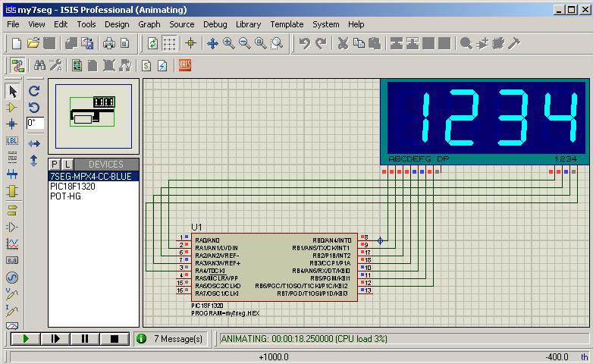Click the horizontal mirror flip icon

tap(34, 143)
